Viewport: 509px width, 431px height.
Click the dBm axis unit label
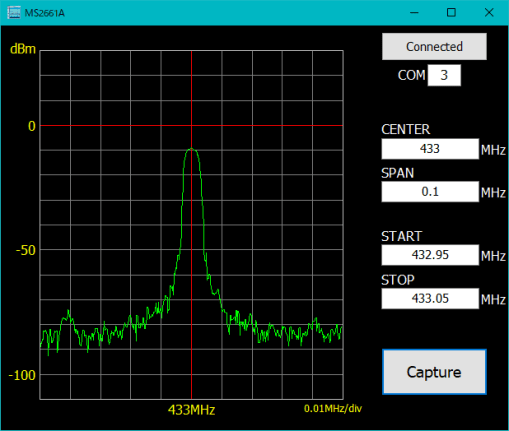coord(23,49)
